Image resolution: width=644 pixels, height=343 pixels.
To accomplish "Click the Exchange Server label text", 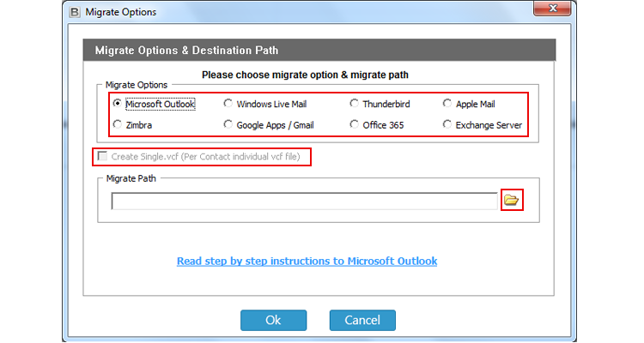I will point(489,125).
